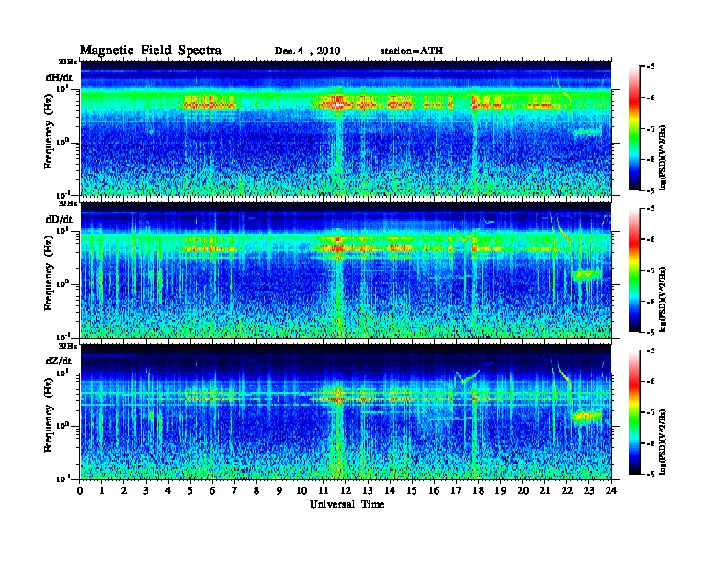Click the "Magnetic Field Spectra" title
This screenshot has width=728, height=563.
point(151,51)
